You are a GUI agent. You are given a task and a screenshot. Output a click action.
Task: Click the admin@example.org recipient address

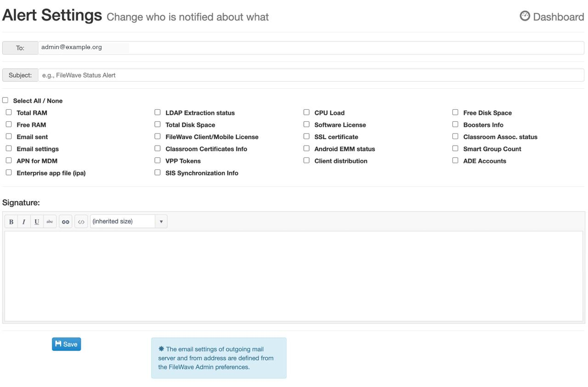pyautogui.click(x=72, y=47)
